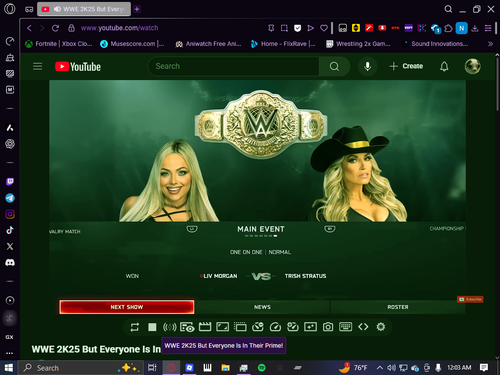Open the YouTube hamburger guide menu
The image size is (500, 375).
pos(37,66)
